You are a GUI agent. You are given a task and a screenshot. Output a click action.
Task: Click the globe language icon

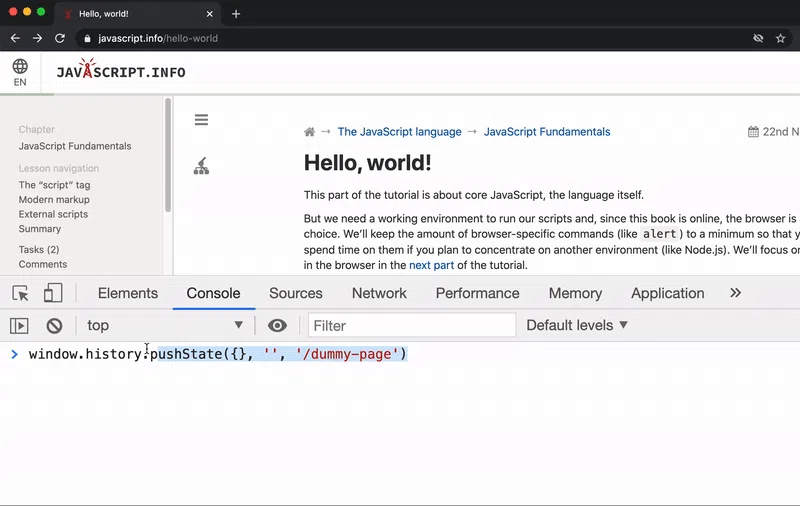tap(20, 66)
